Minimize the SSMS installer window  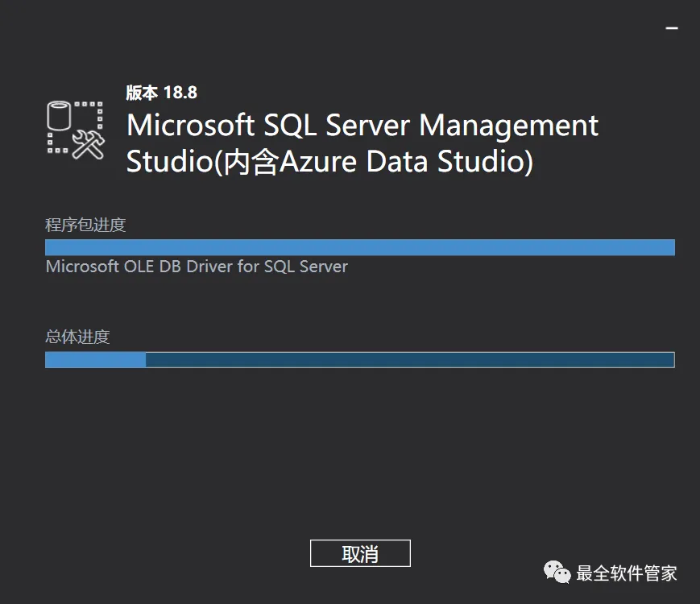click(x=671, y=27)
